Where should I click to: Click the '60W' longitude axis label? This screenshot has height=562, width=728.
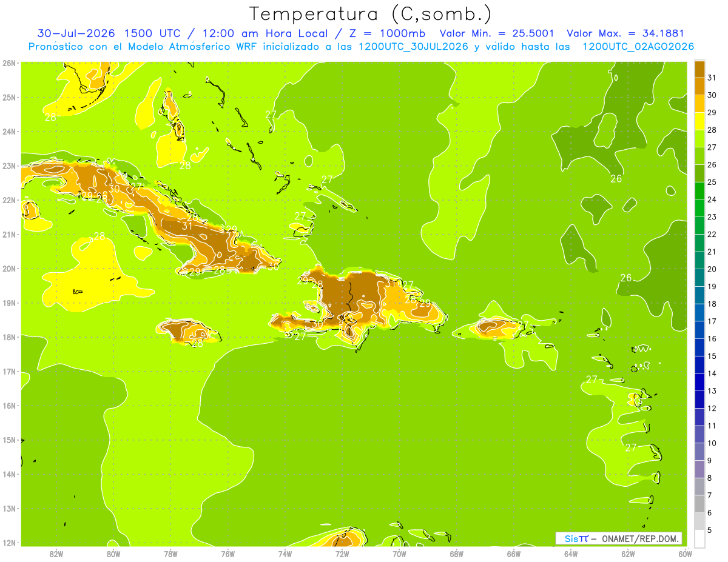coord(686,554)
